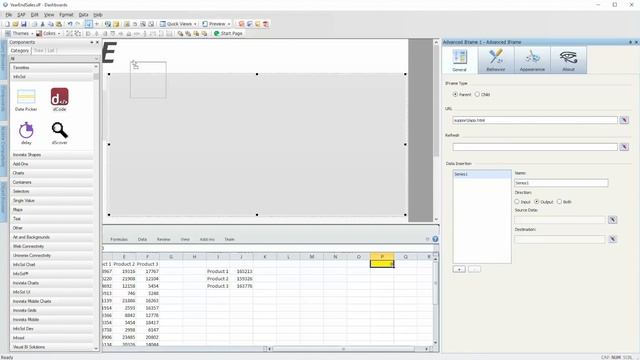The height and width of the screenshot is (360, 640).
Task: Click the cell selector beside Refresh field
Action: click(624, 147)
